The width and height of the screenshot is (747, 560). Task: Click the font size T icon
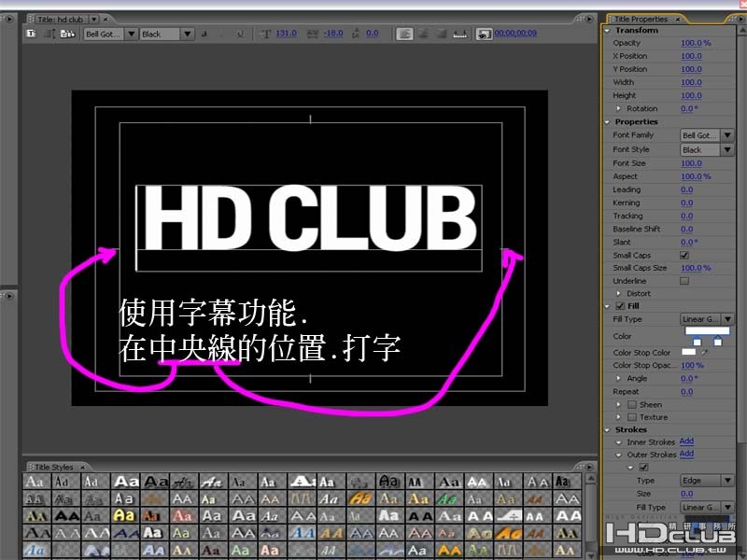point(266,34)
